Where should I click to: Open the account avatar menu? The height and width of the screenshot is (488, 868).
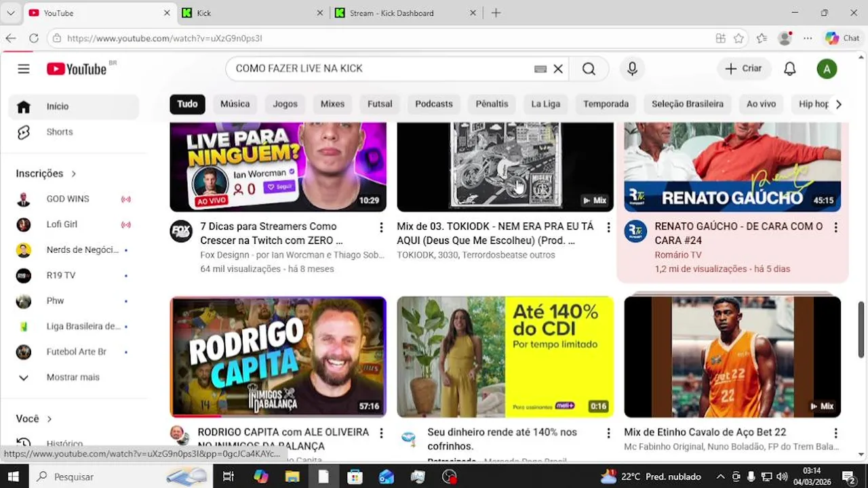[827, 68]
